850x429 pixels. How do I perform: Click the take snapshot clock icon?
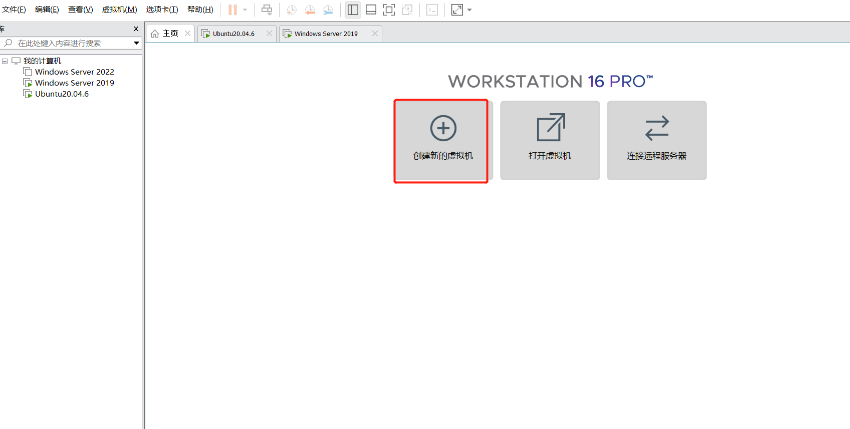(292, 10)
